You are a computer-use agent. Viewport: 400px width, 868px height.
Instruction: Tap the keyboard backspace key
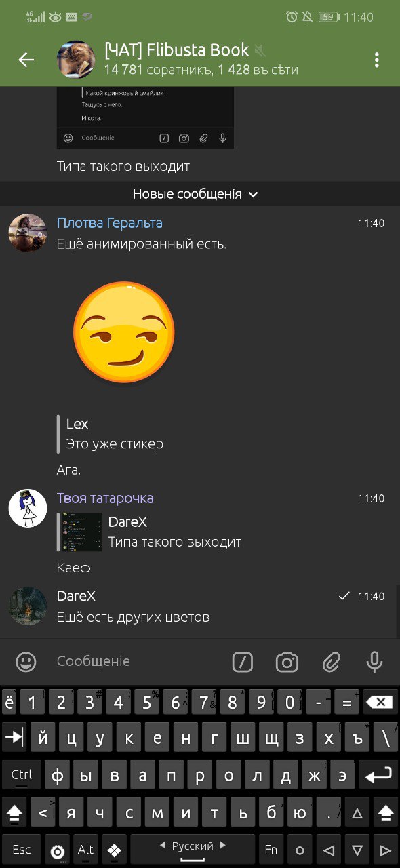click(x=380, y=702)
